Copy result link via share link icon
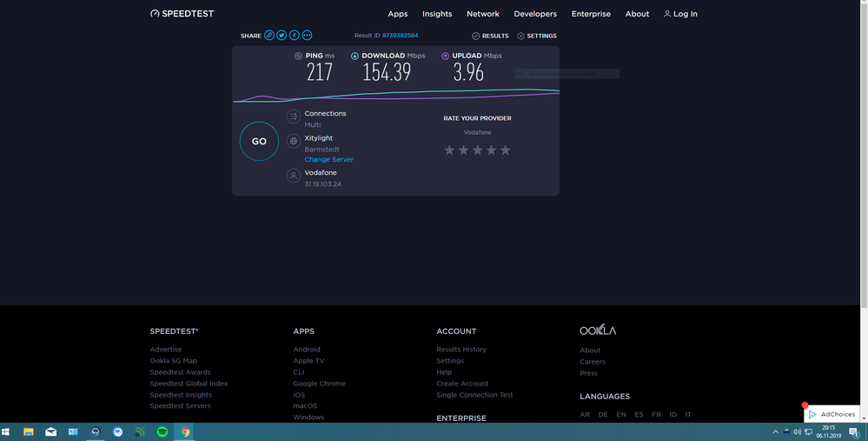This screenshot has width=868, height=441. point(269,36)
